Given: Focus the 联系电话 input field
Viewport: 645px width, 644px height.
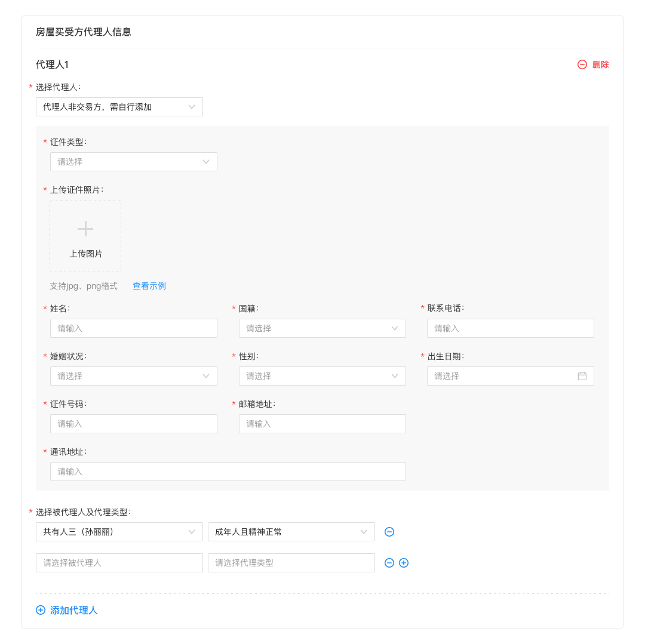Looking at the screenshot, I should coord(511,328).
